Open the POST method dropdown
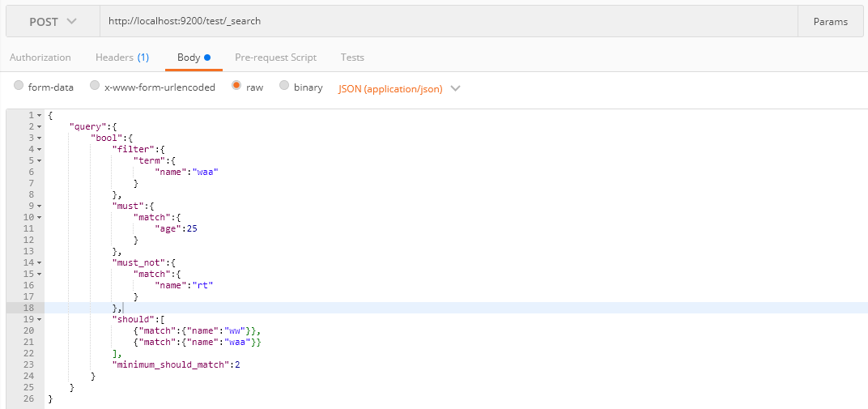Image resolution: width=868 pixels, height=409 pixels. (x=53, y=22)
